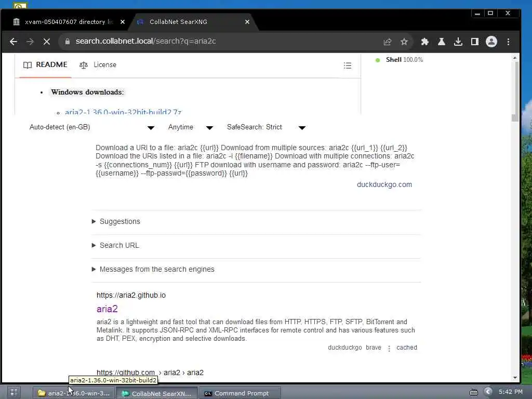Image resolution: width=532 pixels, height=399 pixels.
Task: Click the duckduckgo engine label under aria2
Action: pos(345,348)
